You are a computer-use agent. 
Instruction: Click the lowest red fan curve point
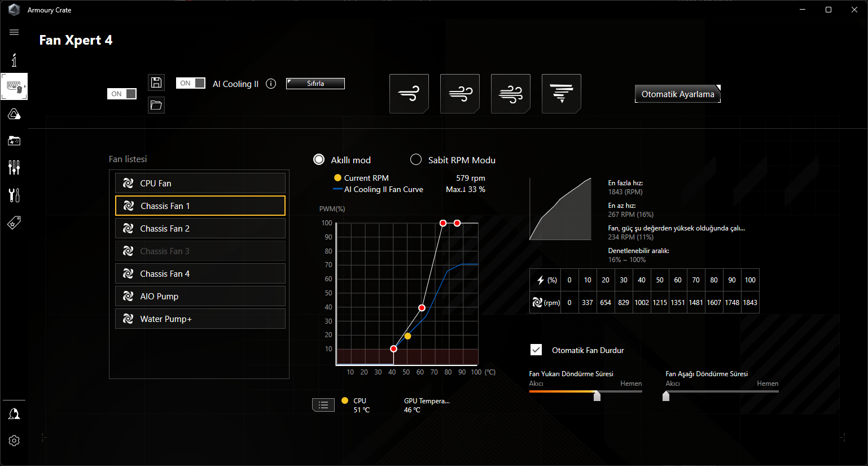coord(393,349)
